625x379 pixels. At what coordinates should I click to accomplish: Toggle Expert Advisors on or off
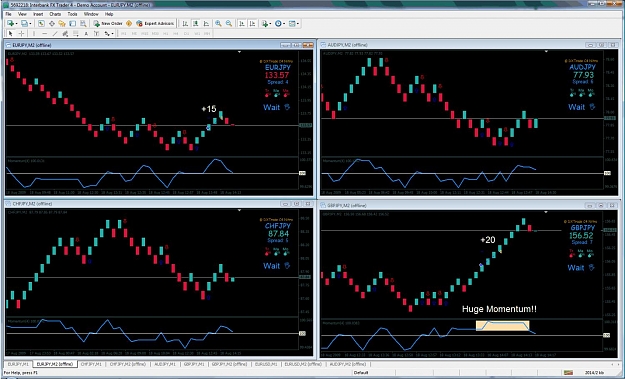coord(155,24)
